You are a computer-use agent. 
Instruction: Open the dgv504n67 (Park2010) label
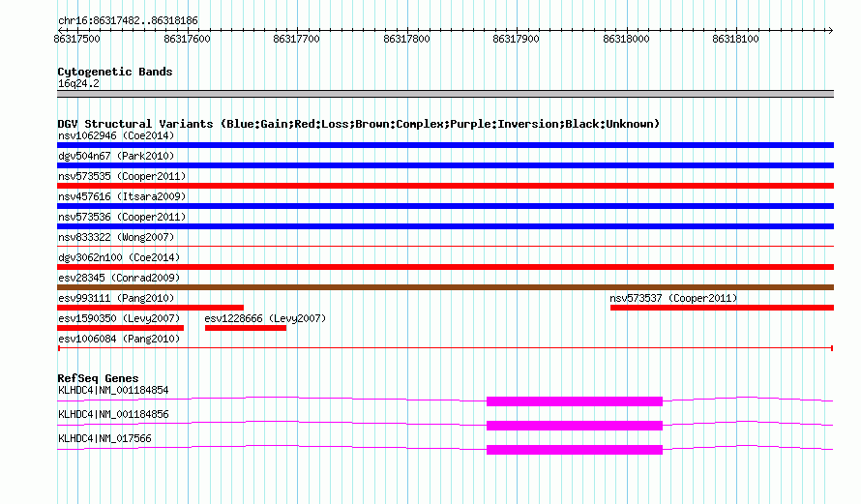[x=116, y=156]
